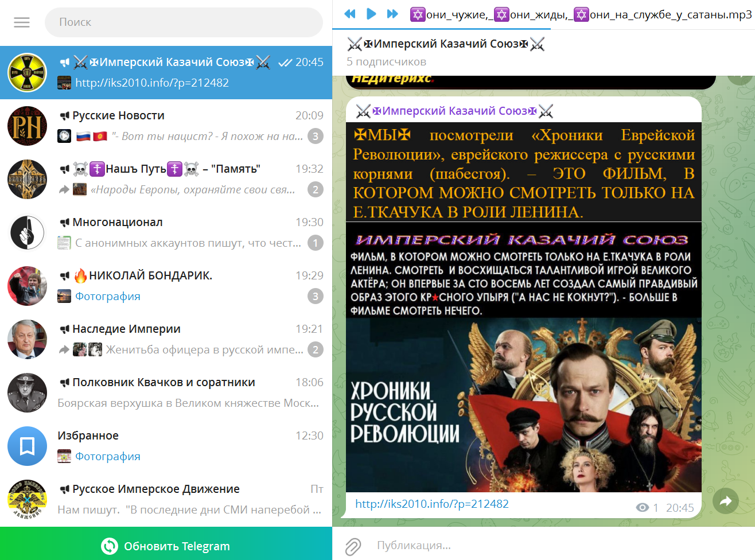Click the Поиск search field
Image resolution: width=755 pixels, height=560 pixels.
pos(184,22)
